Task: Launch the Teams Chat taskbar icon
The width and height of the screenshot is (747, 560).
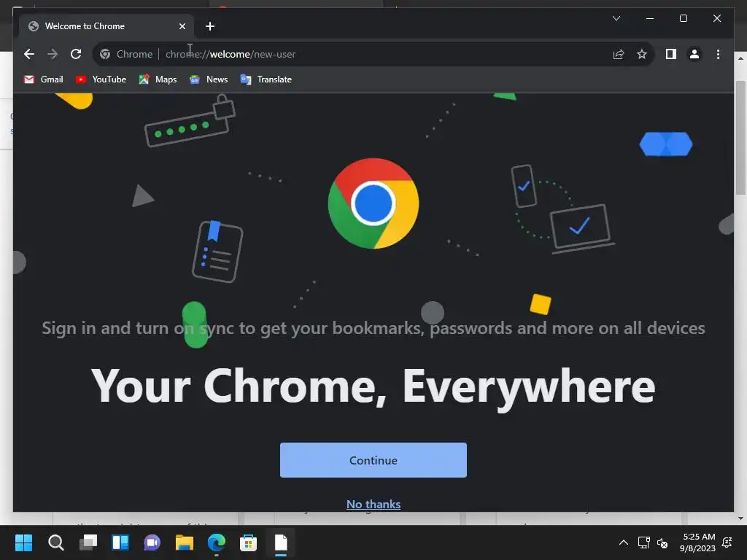Action: click(x=152, y=542)
